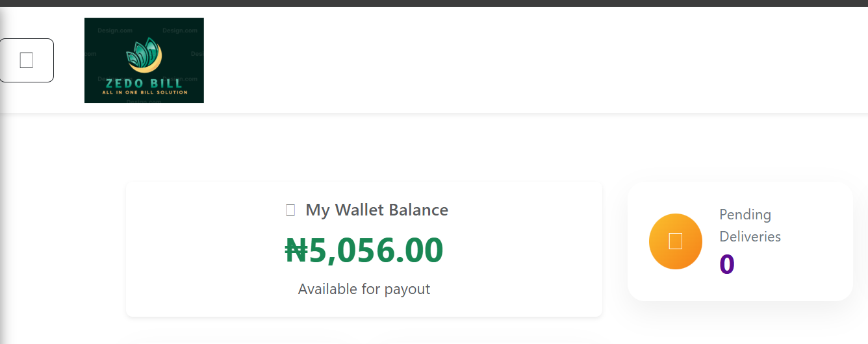Image resolution: width=868 pixels, height=344 pixels.
Task: Click the word Deliveries in the right card
Action: pos(750,236)
